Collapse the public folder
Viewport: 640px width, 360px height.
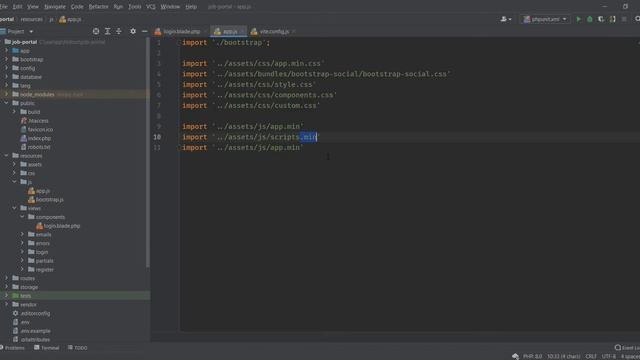point(7,103)
